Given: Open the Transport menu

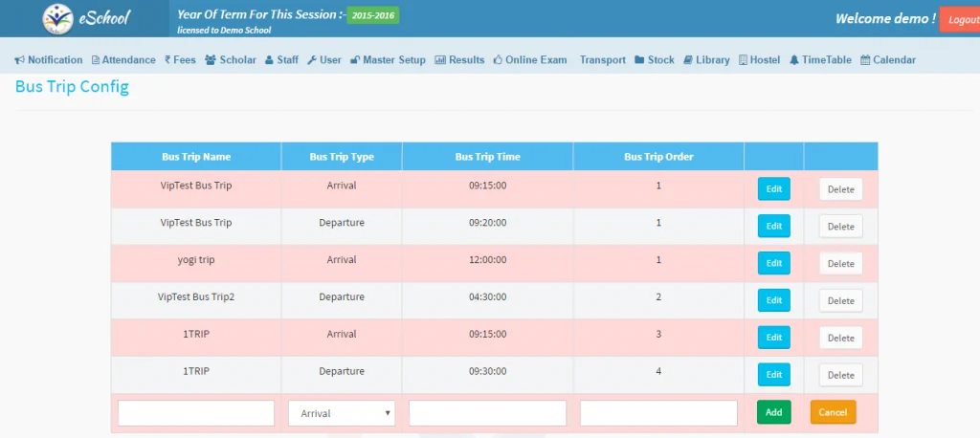Looking at the screenshot, I should pos(602,60).
